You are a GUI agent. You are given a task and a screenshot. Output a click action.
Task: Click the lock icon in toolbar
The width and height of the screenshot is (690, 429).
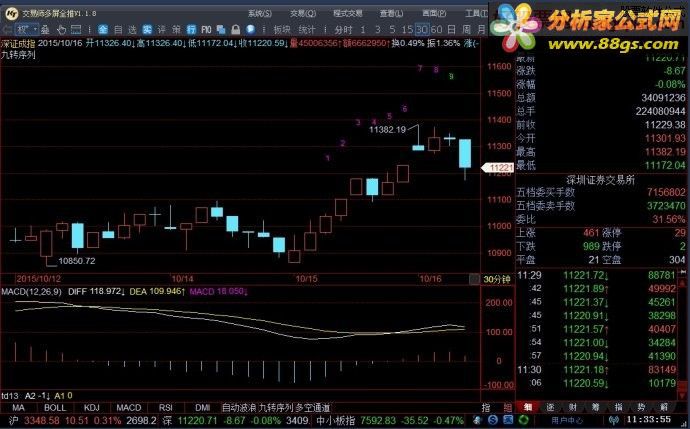click(x=236, y=29)
